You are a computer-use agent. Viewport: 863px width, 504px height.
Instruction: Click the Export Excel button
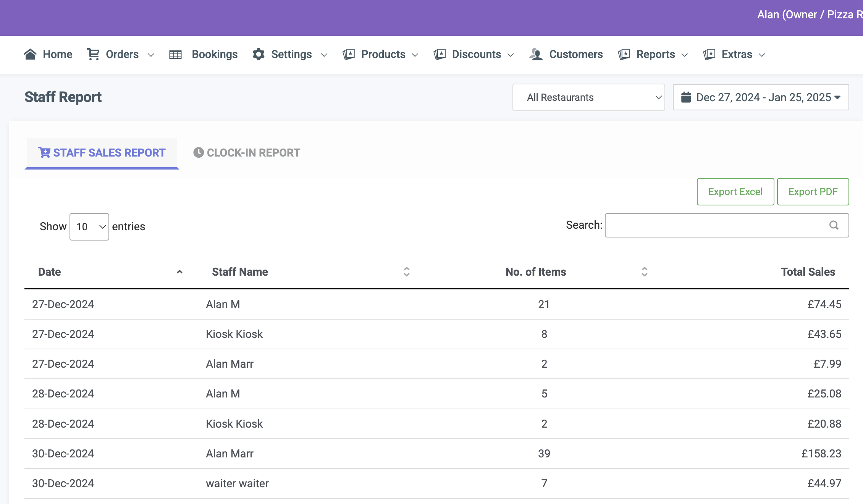[x=735, y=192]
